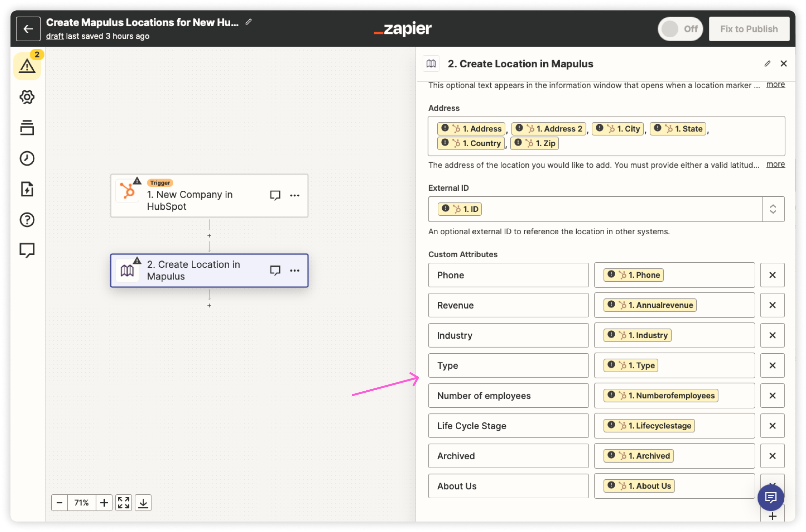
Task: Rename step using panel pencil icon
Action: point(767,64)
